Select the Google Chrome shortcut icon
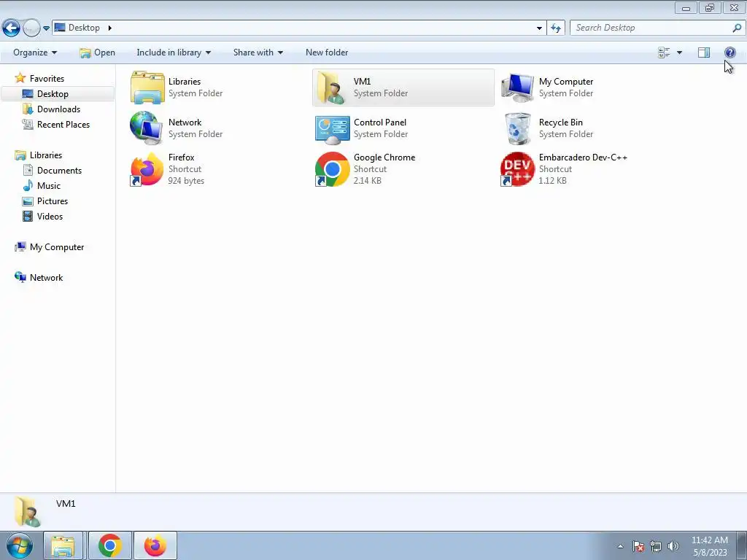747x560 pixels. pos(332,169)
